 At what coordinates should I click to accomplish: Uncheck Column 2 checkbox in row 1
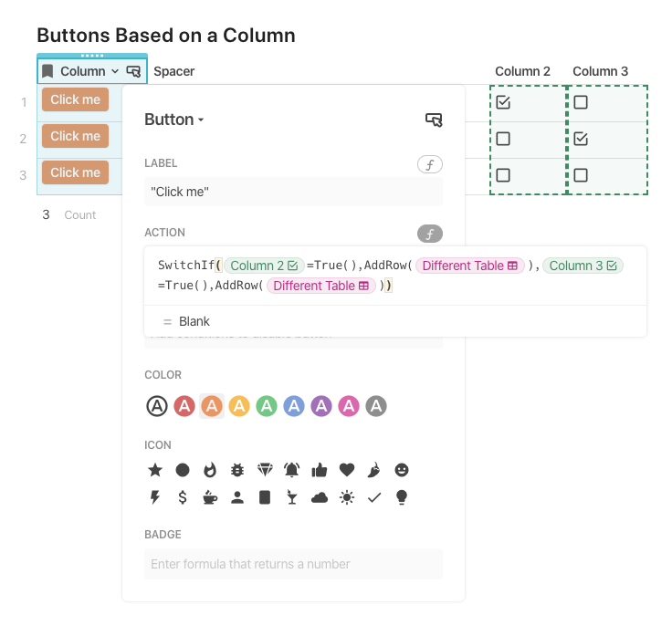[503, 102]
